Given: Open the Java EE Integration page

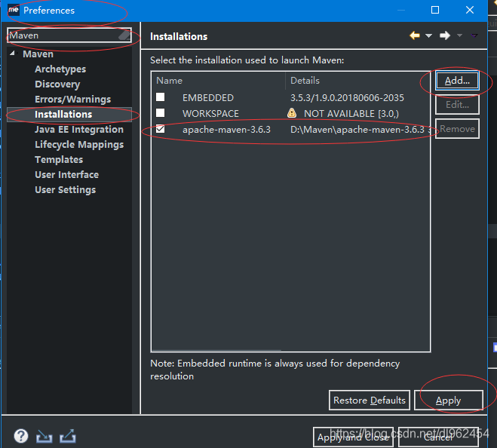Looking at the screenshot, I should pyautogui.click(x=79, y=130).
